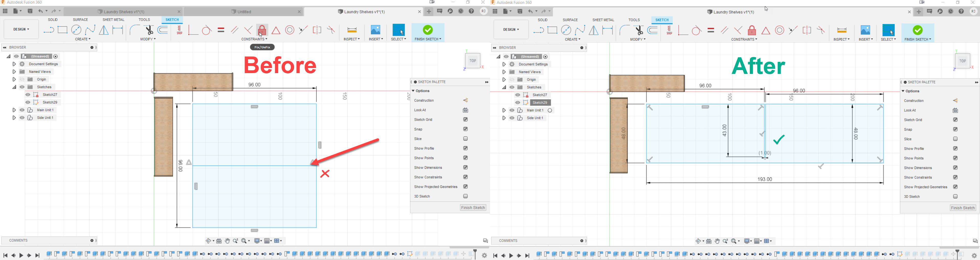Click the Tangent constraint in the After window
The width and height of the screenshot is (980, 260).
(x=697, y=30)
